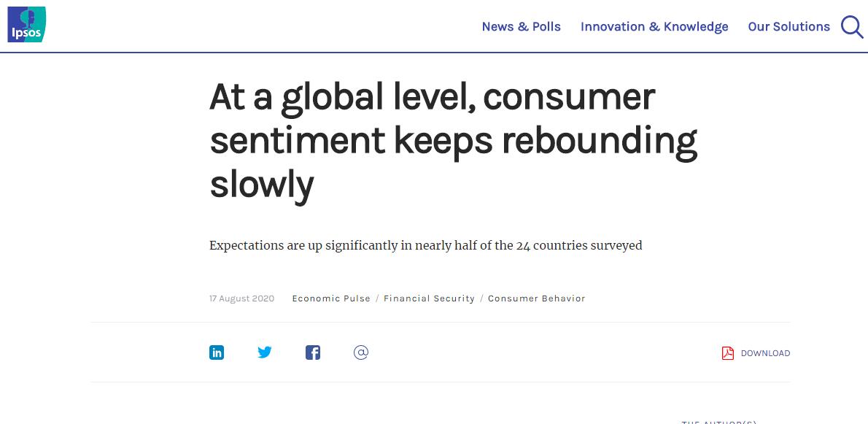The width and height of the screenshot is (868, 424).
Task: Click the DOWNLOAD text link
Action: pyautogui.click(x=765, y=353)
